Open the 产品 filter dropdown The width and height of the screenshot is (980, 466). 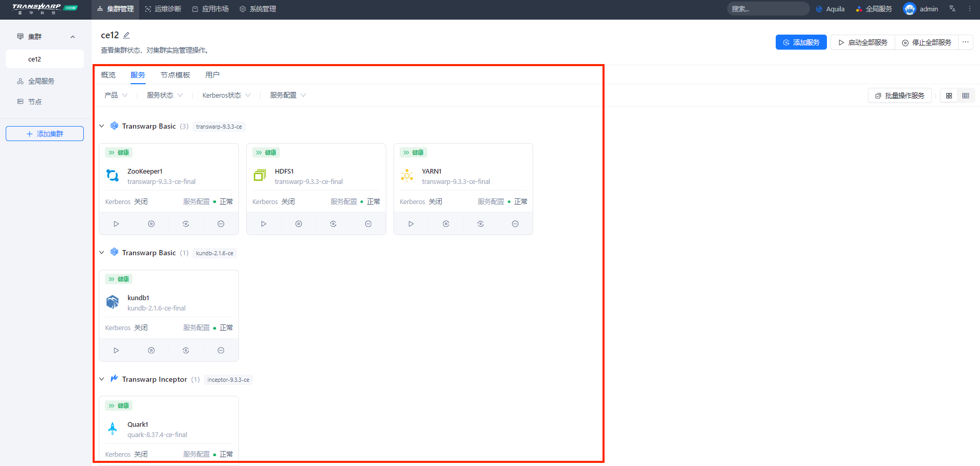pyautogui.click(x=116, y=95)
